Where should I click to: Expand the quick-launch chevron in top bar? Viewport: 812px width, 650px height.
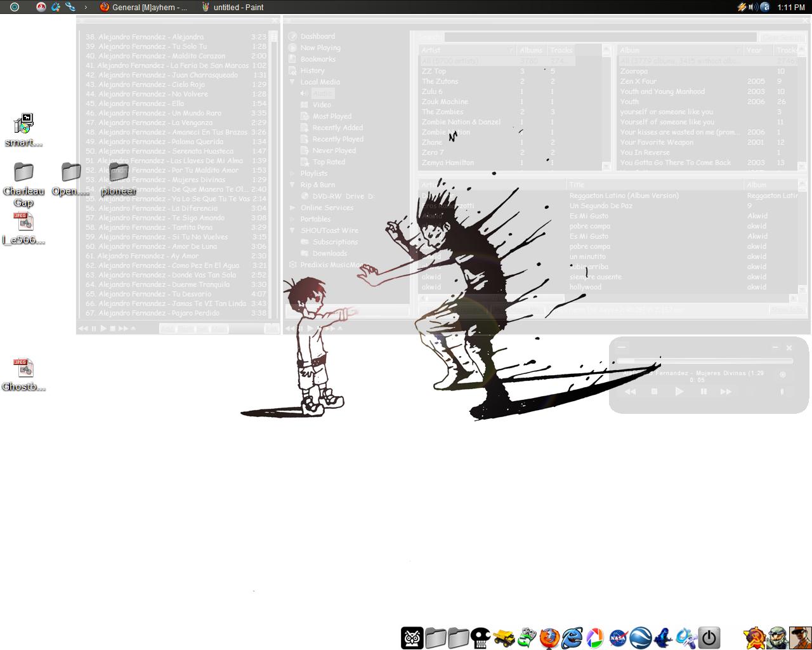coord(85,7)
